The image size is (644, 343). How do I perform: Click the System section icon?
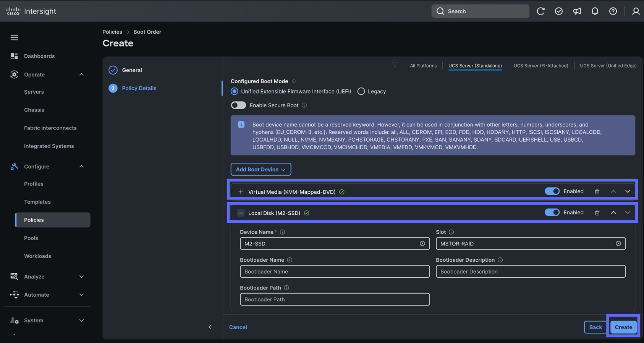point(14,320)
